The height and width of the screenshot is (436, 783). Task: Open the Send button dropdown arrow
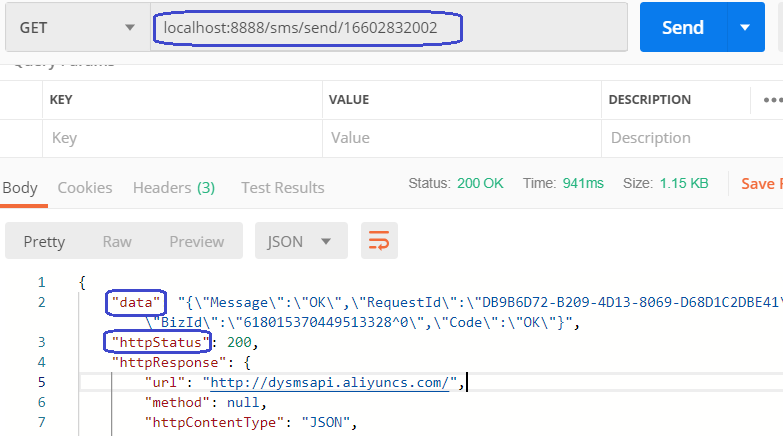tap(746, 27)
